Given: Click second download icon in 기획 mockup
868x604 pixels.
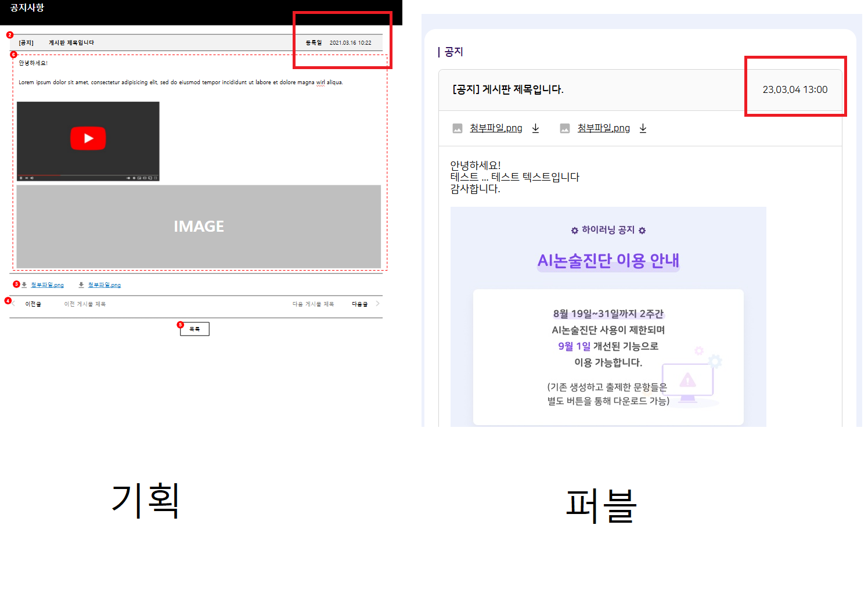Looking at the screenshot, I should tap(81, 285).
